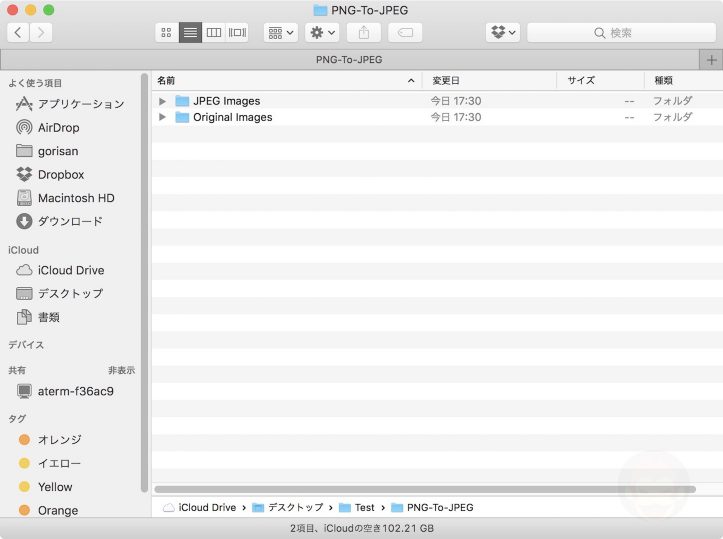Add a new tab with the plus button
Image resolution: width=723 pixels, height=539 pixels.
click(711, 60)
